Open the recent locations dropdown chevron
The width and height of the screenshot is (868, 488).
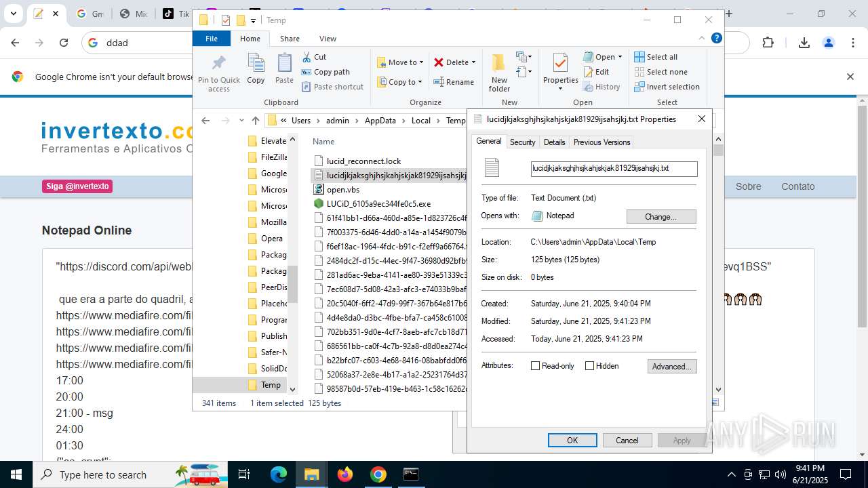(241, 121)
